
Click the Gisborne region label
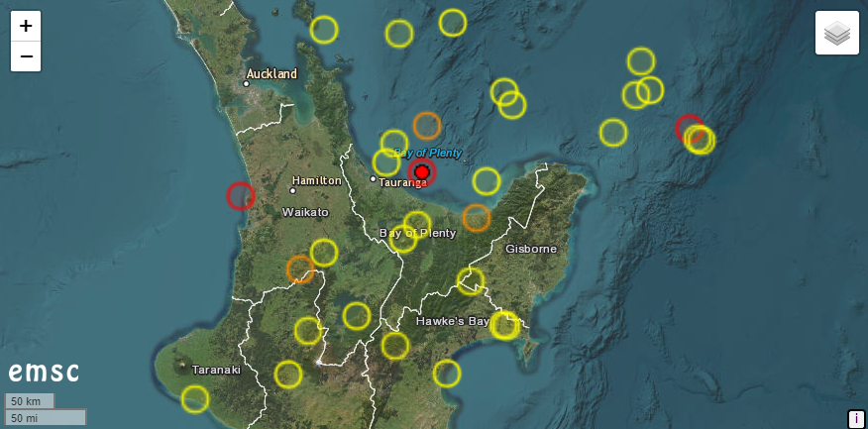[x=531, y=249]
